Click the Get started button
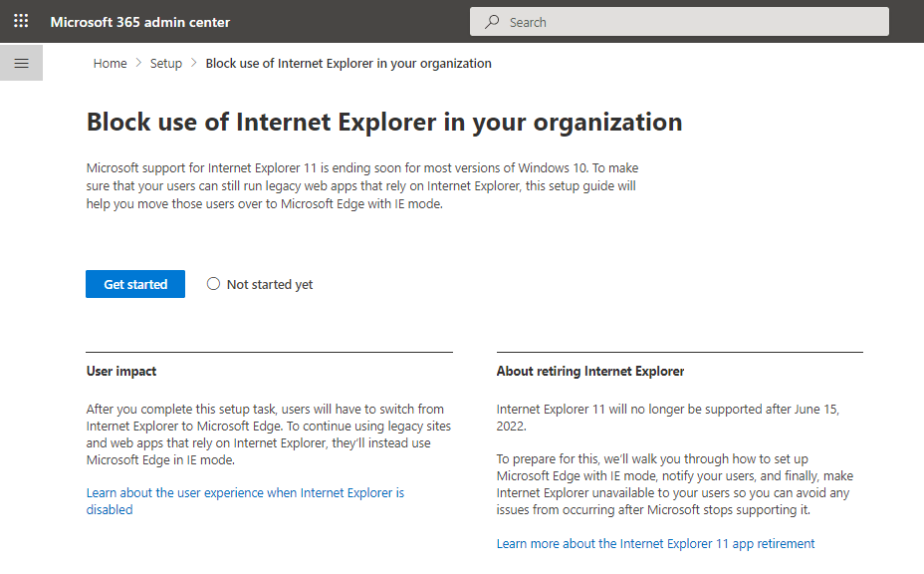 pyautogui.click(x=135, y=284)
